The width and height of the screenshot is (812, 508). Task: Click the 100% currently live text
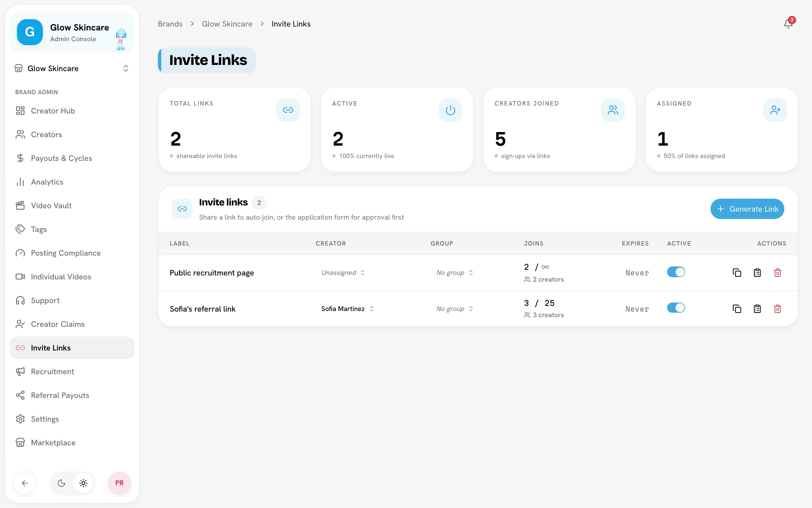point(367,156)
